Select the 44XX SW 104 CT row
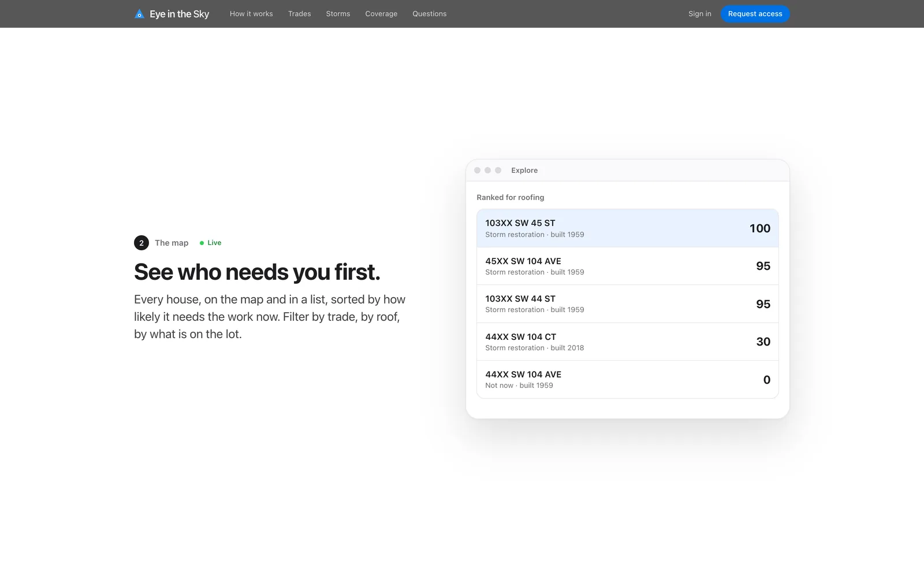This screenshot has height=578, width=924. (x=627, y=342)
